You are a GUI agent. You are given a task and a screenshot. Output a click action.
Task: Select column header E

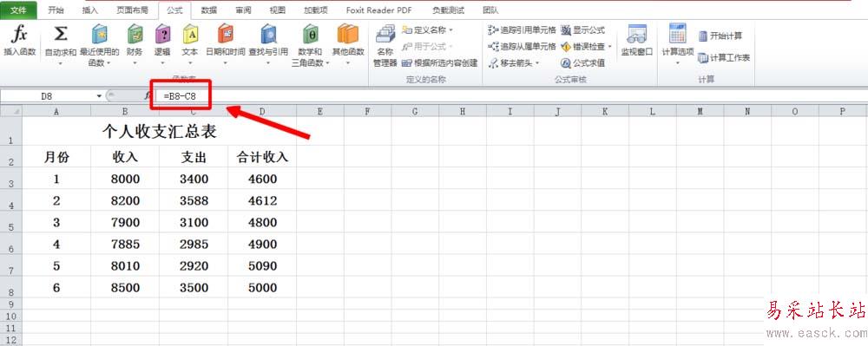click(x=320, y=111)
